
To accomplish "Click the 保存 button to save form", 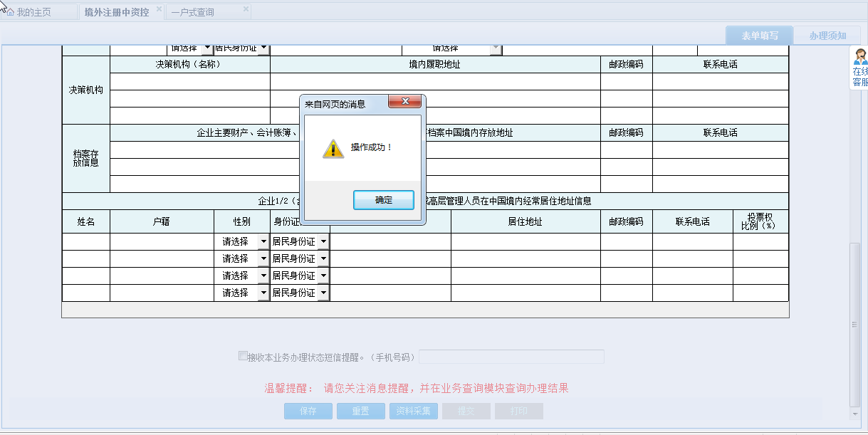I will [x=308, y=411].
